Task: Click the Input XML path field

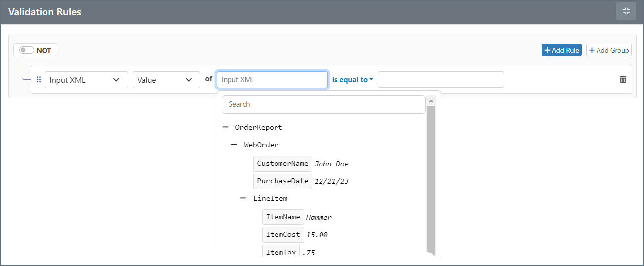Action: [272, 80]
